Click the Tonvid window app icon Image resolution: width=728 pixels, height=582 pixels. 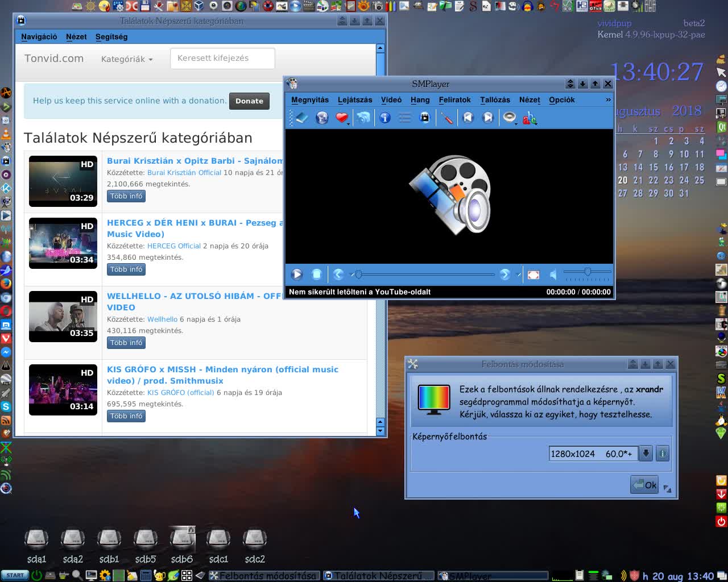(x=22, y=21)
